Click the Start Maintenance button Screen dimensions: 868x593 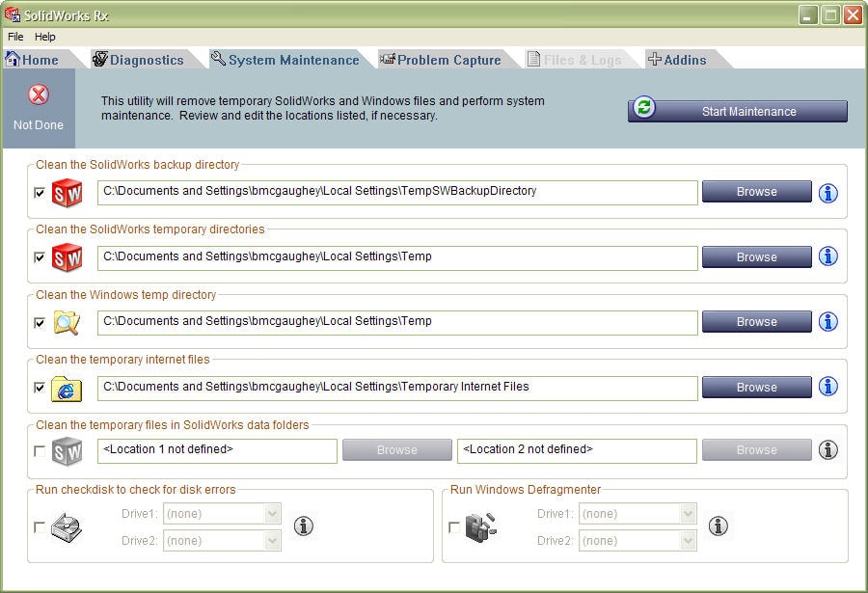click(738, 110)
